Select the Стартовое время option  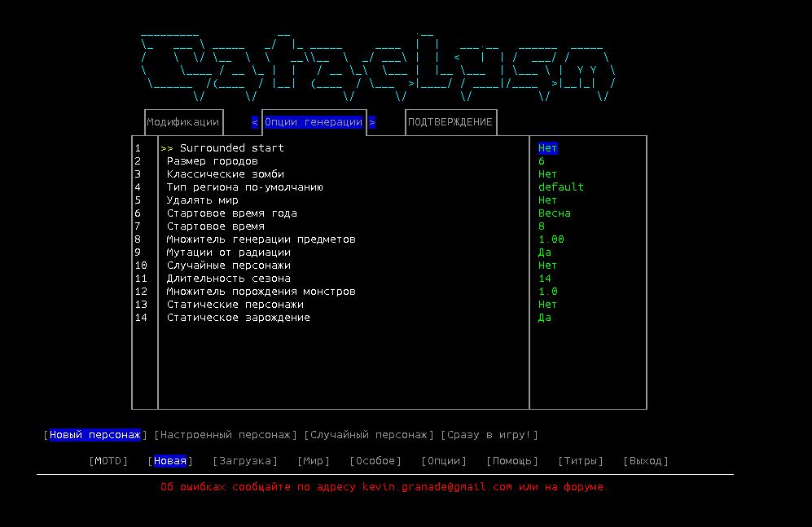pyautogui.click(x=216, y=226)
